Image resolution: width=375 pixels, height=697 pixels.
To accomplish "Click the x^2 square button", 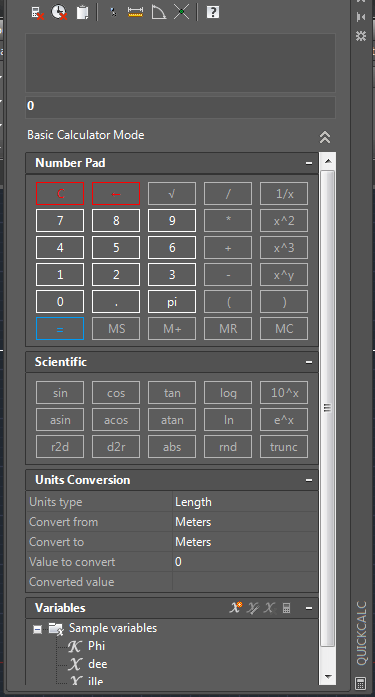I will 284,221.
